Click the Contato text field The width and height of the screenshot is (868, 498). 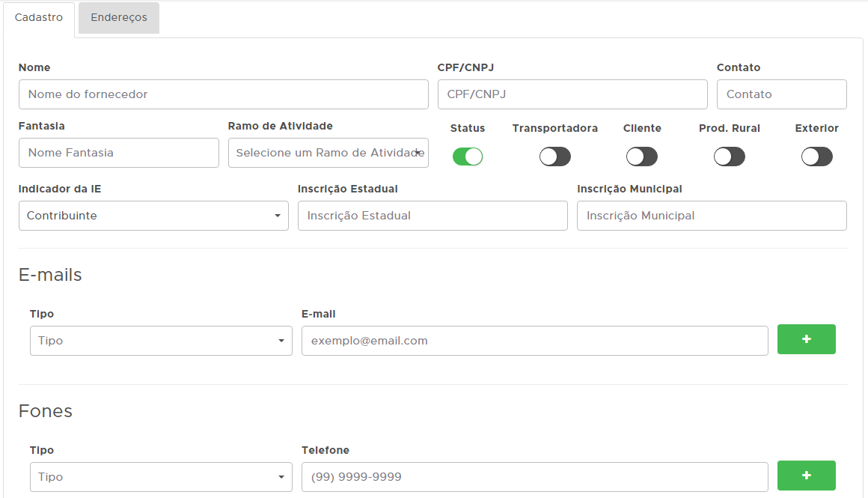781,94
